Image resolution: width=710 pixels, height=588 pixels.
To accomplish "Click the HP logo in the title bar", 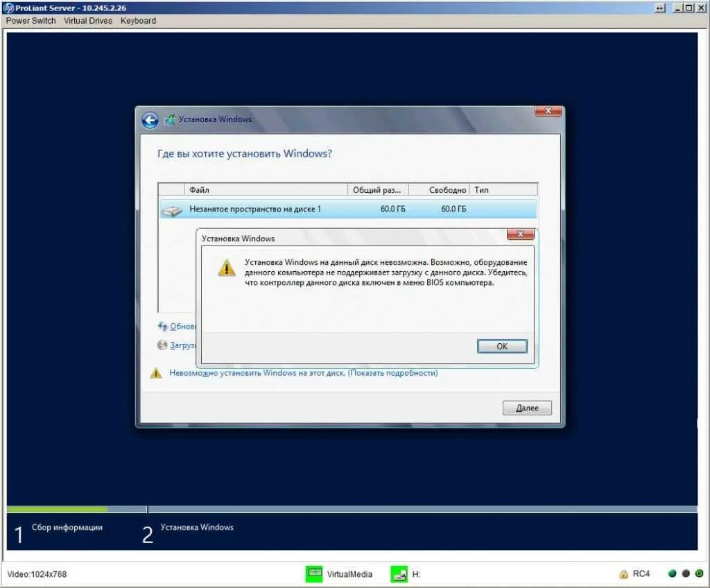I will point(8,8).
